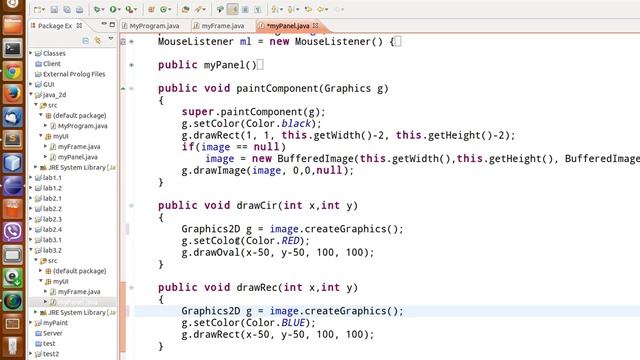Select the lab2.4 project

pos(52,229)
